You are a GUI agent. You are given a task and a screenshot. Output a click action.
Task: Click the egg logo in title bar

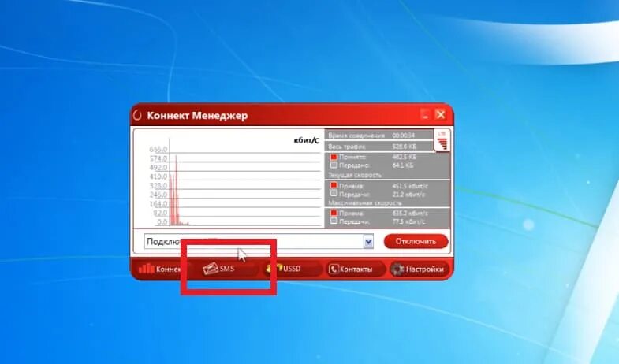pyautogui.click(x=137, y=115)
